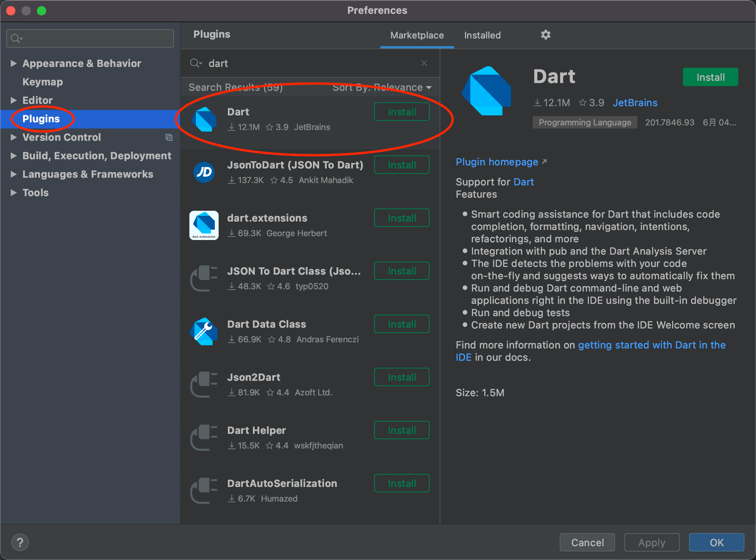The width and height of the screenshot is (756, 560).
Task: Select the Dart Helper result title
Action: coord(256,430)
